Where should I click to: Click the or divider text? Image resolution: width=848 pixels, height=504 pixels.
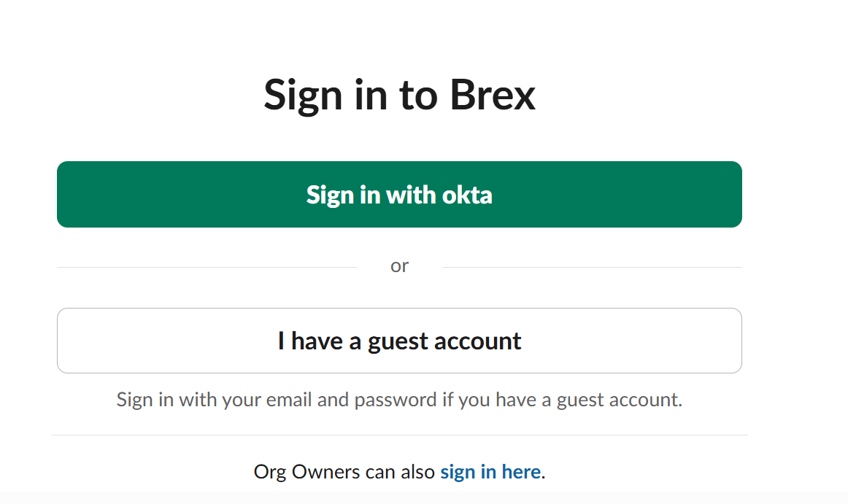point(399,265)
